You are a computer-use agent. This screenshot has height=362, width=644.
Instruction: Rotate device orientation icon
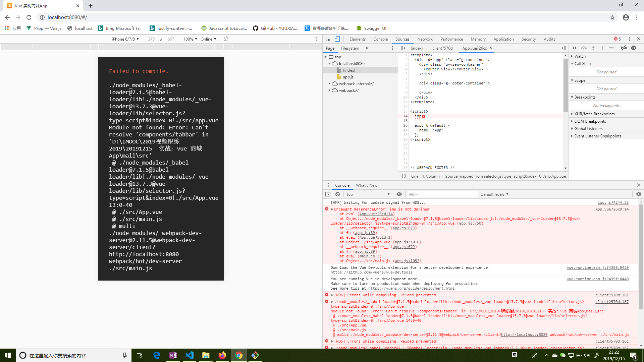coord(226,39)
